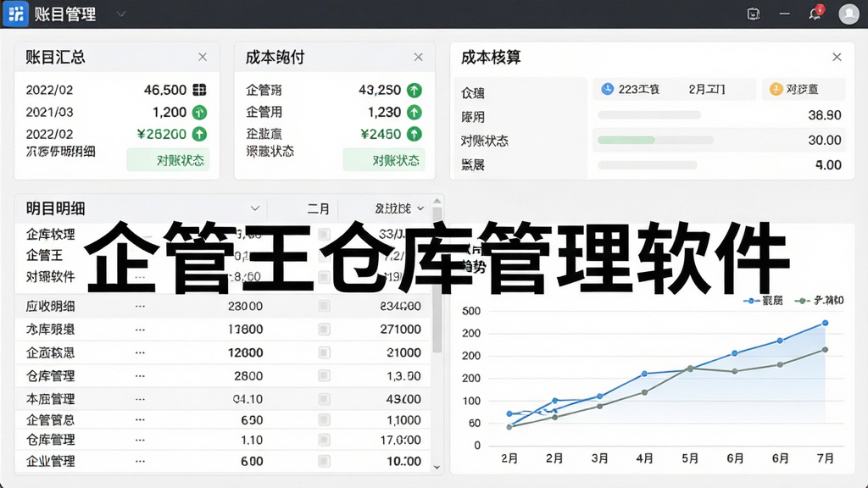Close the 账目汇总 card

pyautogui.click(x=203, y=57)
